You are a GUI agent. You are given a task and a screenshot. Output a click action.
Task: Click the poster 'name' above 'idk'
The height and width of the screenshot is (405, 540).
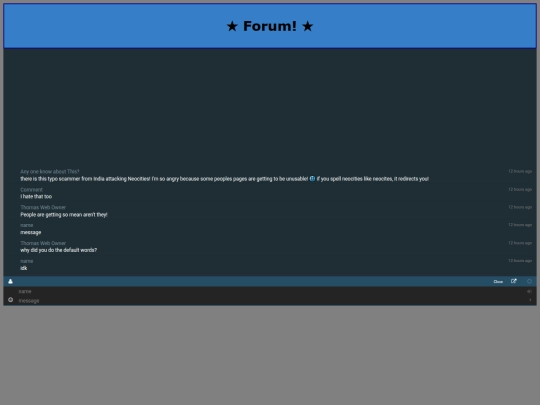click(x=27, y=261)
